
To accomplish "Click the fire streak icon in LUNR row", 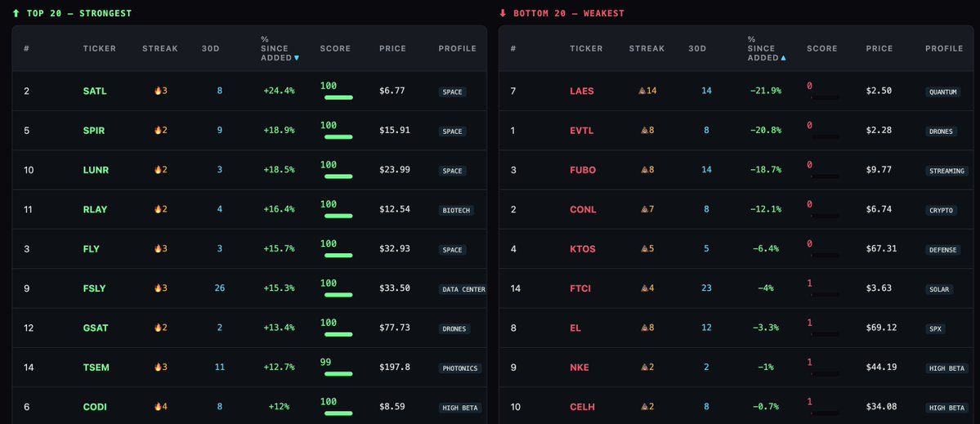I will (158, 169).
